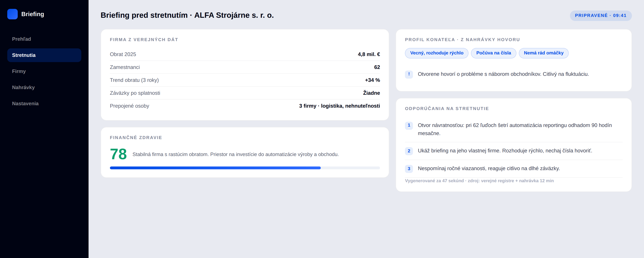Click the 'FINANČNÉ ZDRAVIE' heading
This screenshot has height=258, width=644.
point(136,137)
